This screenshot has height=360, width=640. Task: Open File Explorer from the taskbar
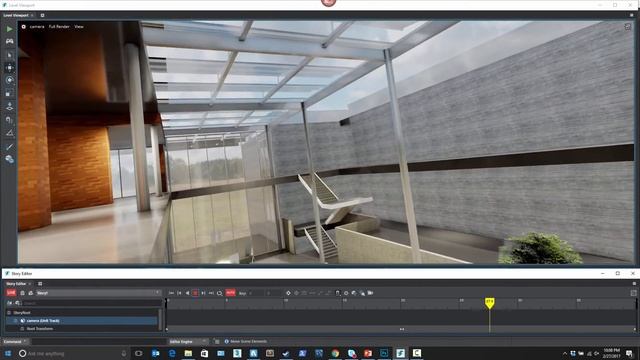pyautogui.click(x=188, y=353)
